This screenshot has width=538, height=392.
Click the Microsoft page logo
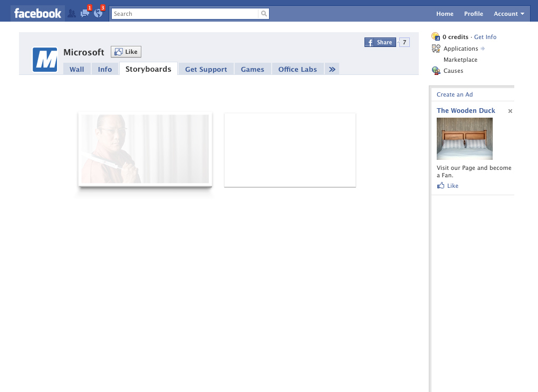click(x=45, y=60)
